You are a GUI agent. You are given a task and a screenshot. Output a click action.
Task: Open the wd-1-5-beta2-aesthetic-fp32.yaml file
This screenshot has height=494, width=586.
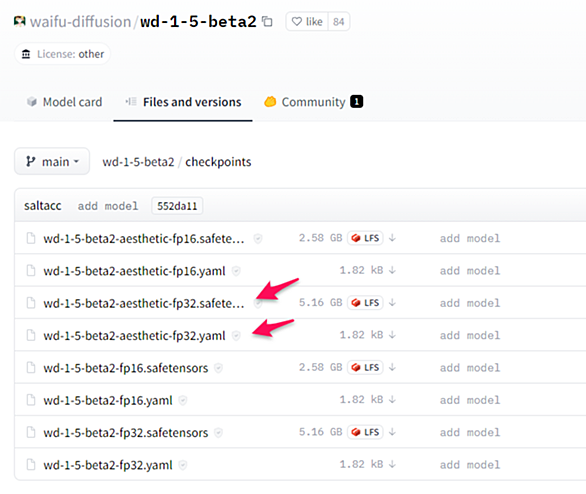pyautogui.click(x=135, y=336)
